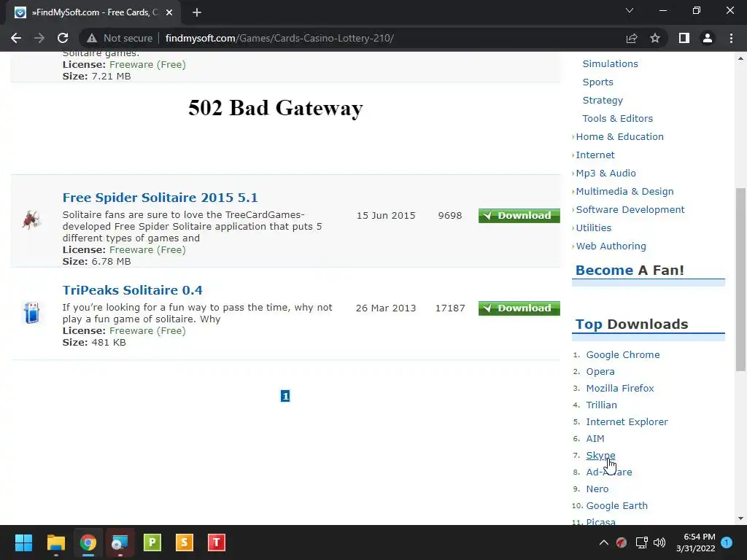
Task: Open the Chrome three-dot menu
Action: [731, 38]
